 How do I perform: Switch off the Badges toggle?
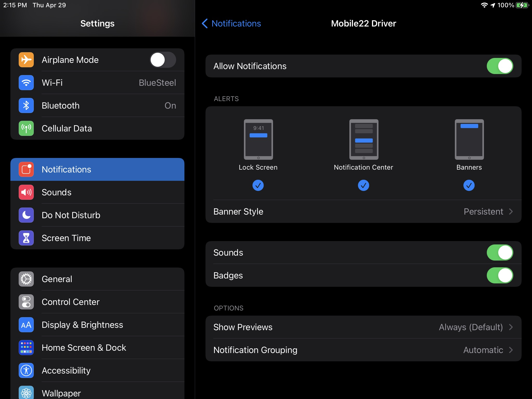(500, 275)
